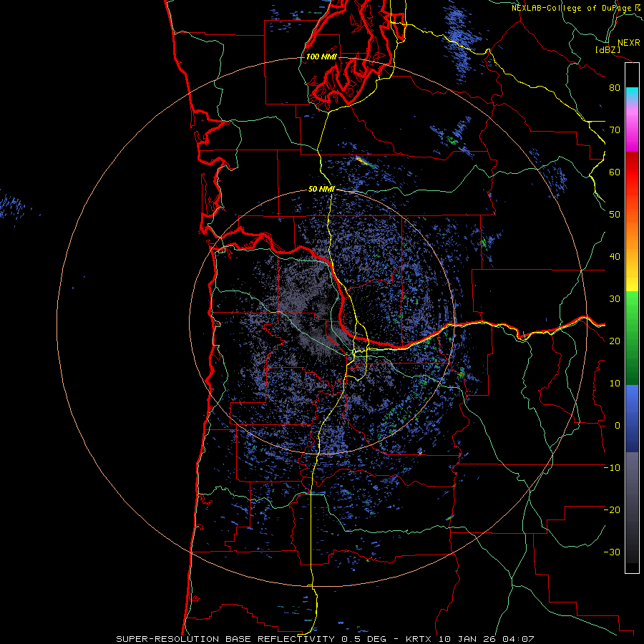Screen dimensions: 644x644
Task: Click the 60 dBZ legend value
Action: 615,172
